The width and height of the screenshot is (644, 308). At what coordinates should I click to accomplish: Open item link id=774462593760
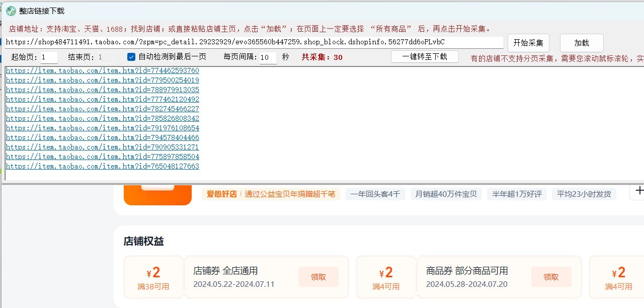(103, 71)
